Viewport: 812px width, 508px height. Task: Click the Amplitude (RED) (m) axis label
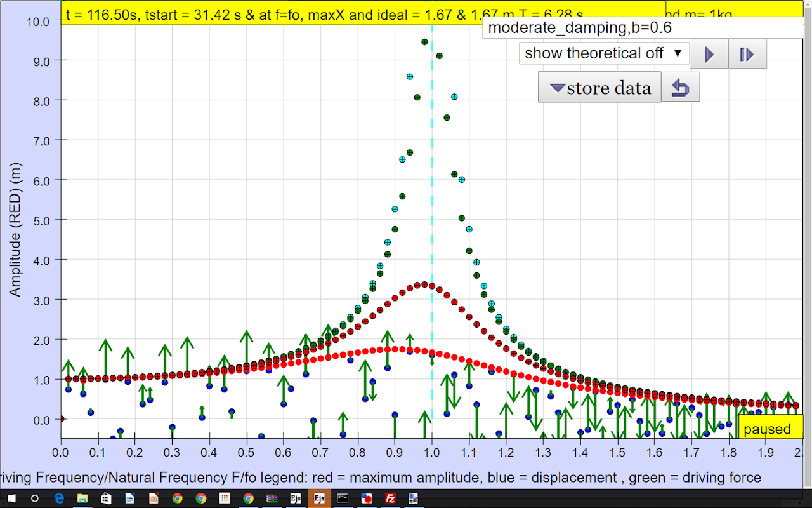[x=15, y=229]
